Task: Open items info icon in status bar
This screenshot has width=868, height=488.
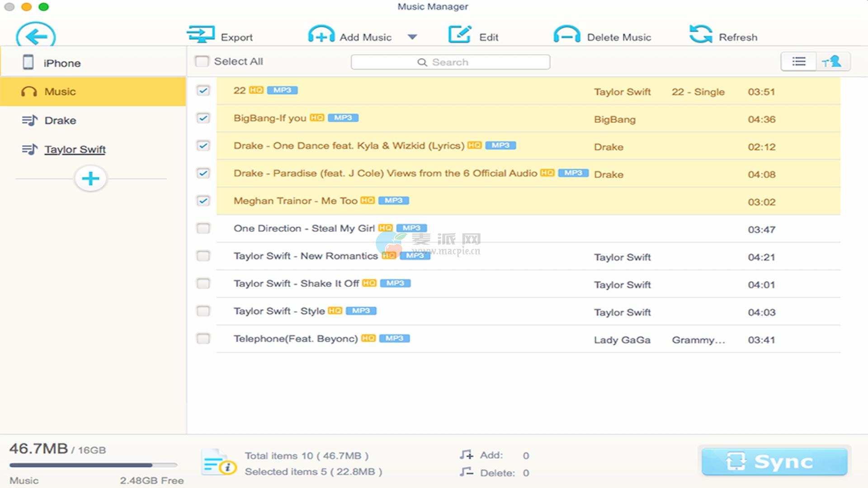Action: click(x=218, y=463)
